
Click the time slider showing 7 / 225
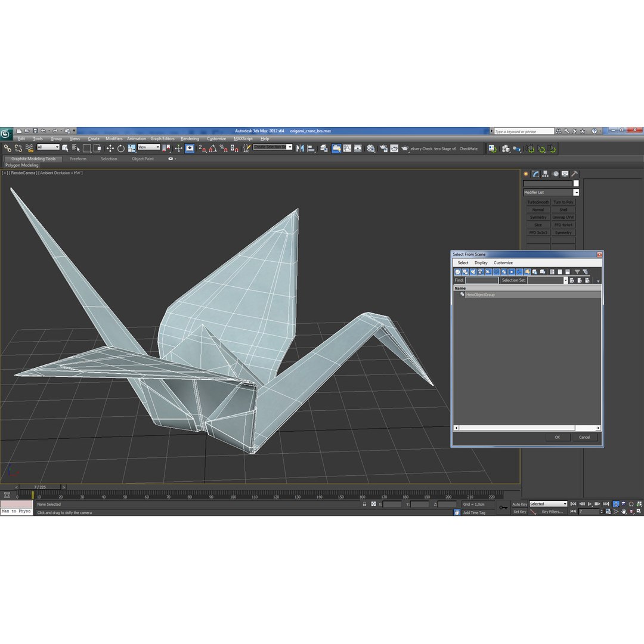(41, 487)
